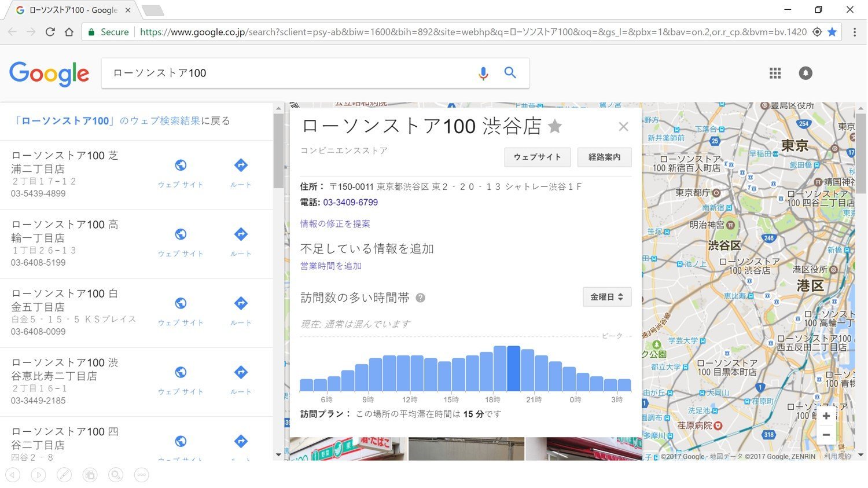Close the 渋谷店 info panel

point(623,126)
